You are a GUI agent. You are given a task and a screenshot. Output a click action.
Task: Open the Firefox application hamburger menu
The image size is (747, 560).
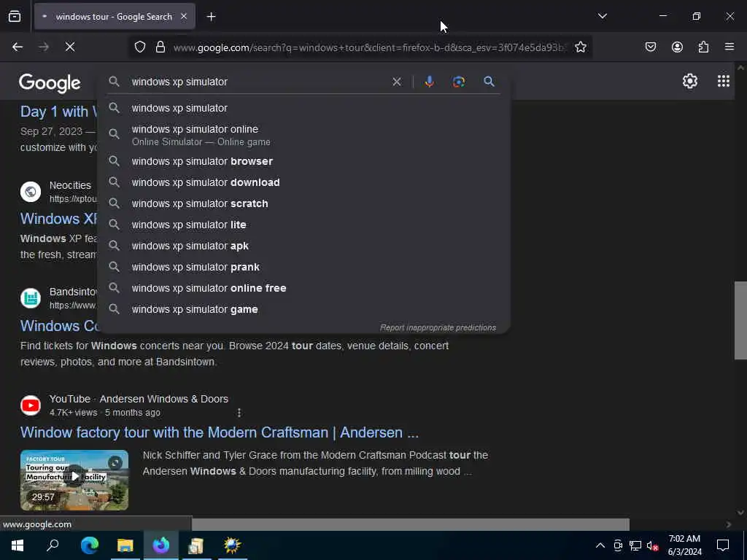coord(729,47)
